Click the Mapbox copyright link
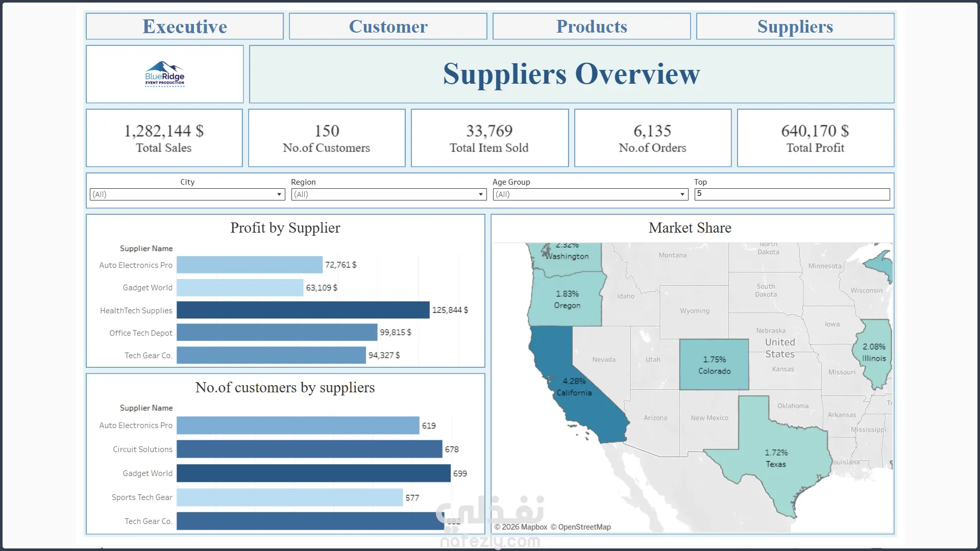This screenshot has width=980, height=551. coord(524,527)
